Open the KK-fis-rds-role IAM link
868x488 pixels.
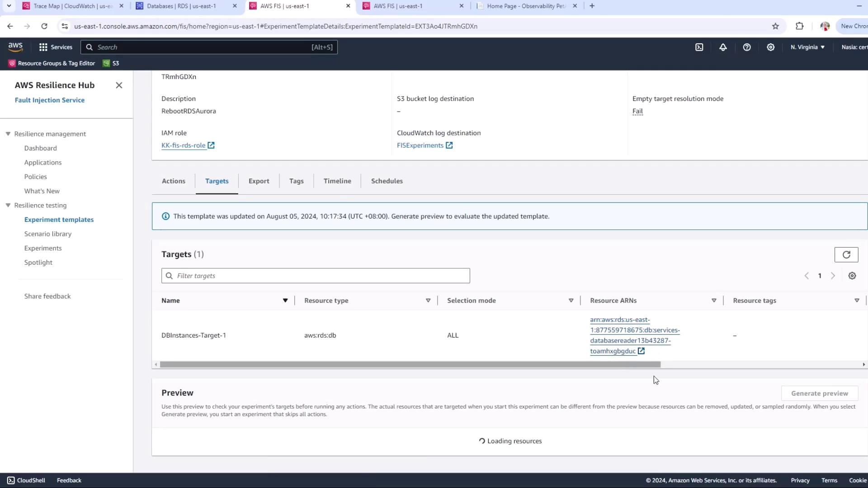point(184,145)
